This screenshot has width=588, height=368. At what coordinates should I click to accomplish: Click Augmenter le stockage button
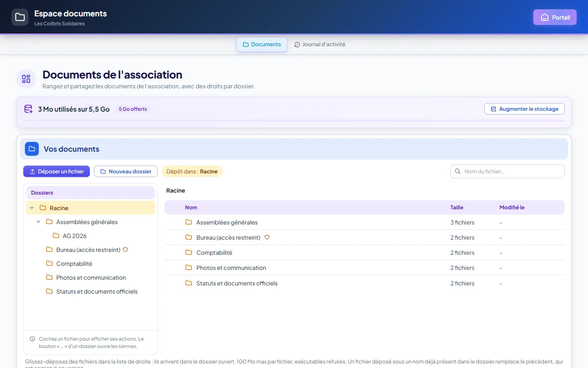point(524,109)
